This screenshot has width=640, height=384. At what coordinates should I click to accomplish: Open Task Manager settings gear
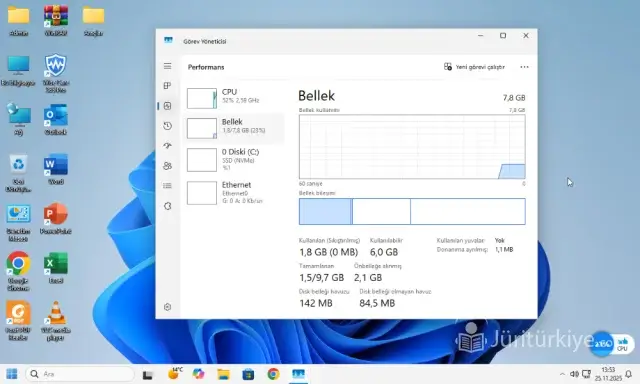coord(167,307)
